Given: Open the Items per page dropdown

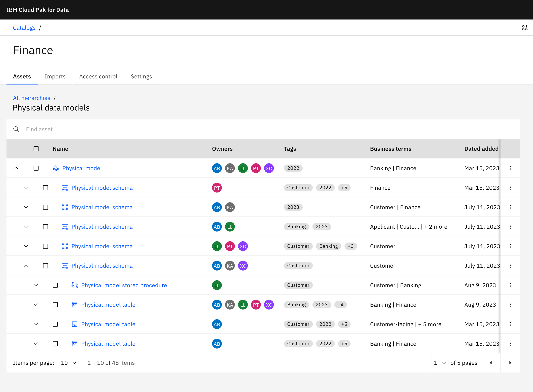Looking at the screenshot, I should pyautogui.click(x=69, y=363).
